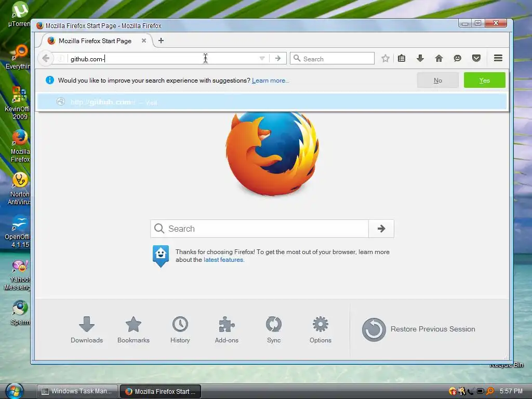Click the 5:57 PM system clock

point(511,391)
